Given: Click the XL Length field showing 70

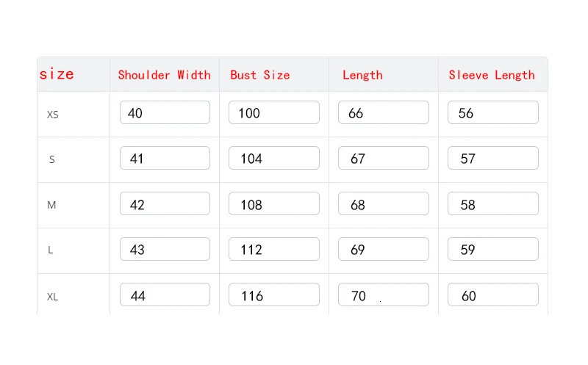Looking at the screenshot, I should point(384,294).
